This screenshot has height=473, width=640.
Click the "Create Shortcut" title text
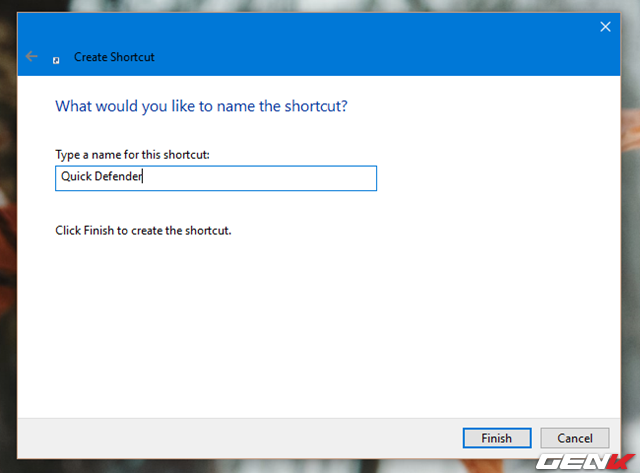pos(114,58)
